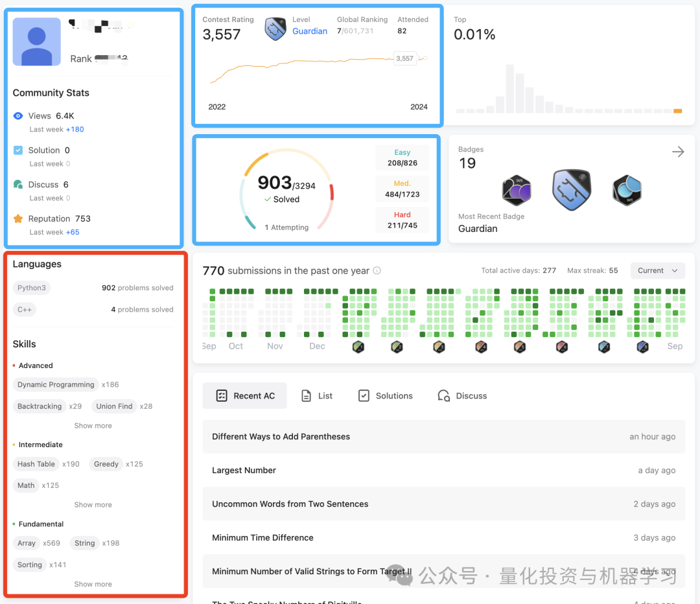Open Minimum Time Difference problem

tap(443, 537)
